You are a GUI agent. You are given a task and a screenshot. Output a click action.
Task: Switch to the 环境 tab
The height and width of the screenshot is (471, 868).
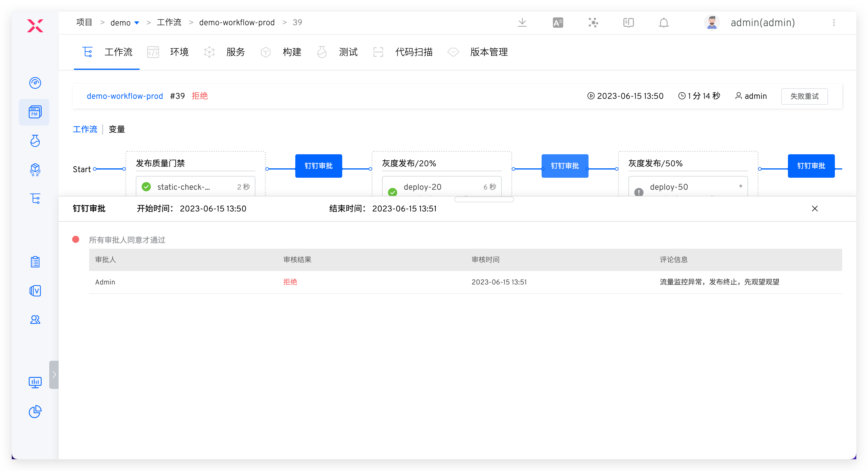(x=179, y=52)
